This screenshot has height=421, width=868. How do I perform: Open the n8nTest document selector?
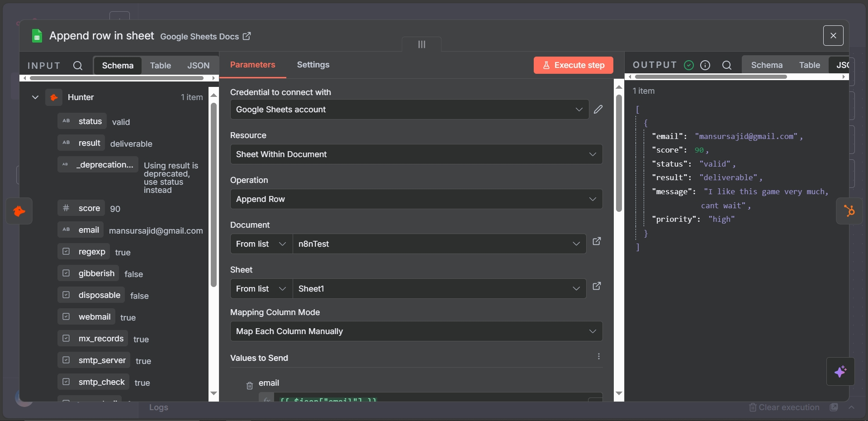439,244
